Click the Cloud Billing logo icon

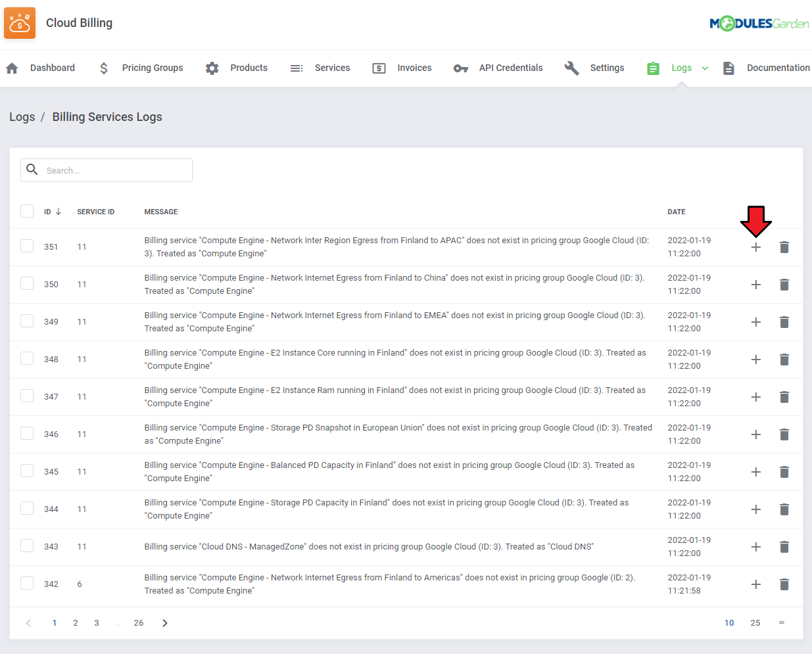tap(20, 23)
